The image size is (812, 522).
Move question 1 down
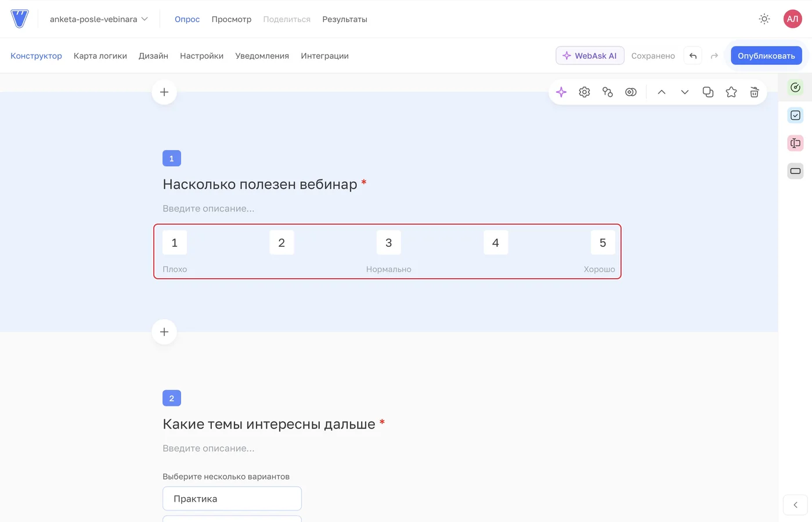coord(685,92)
